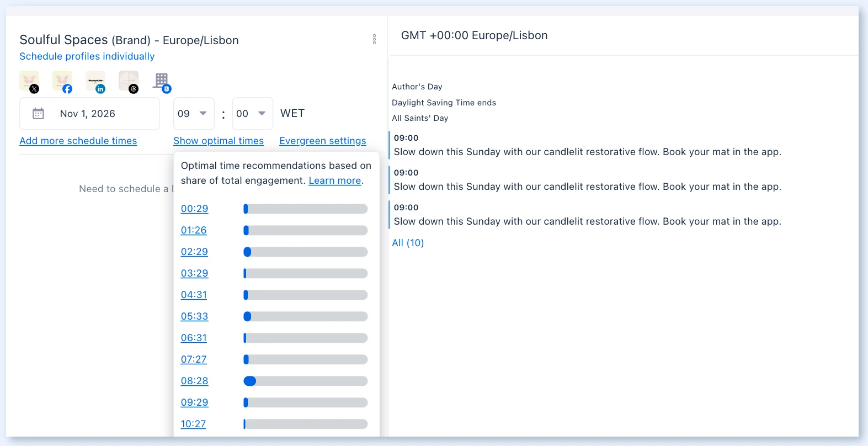Viewport: 868px width, 446px height.
Task: Open the Learn more link
Action: pyautogui.click(x=335, y=180)
